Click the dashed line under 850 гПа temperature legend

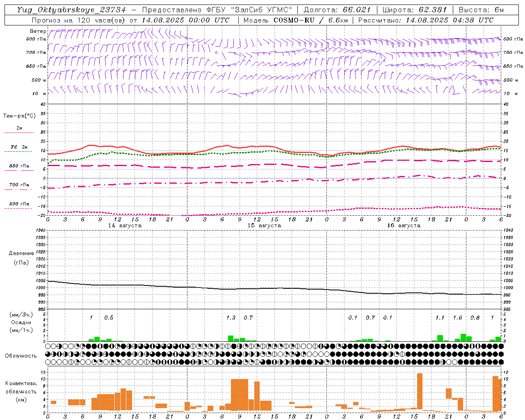(19, 171)
